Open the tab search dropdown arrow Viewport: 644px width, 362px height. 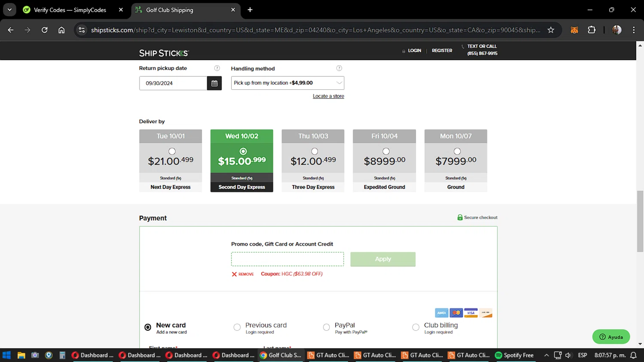point(9,9)
